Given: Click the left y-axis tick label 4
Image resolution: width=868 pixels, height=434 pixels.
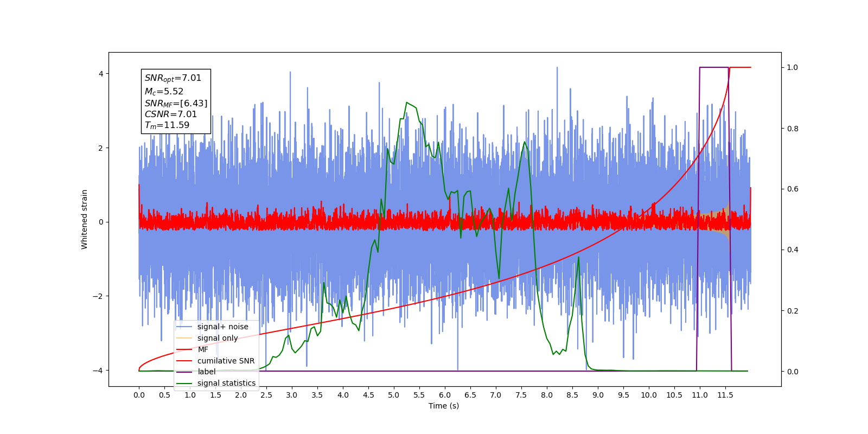Looking at the screenshot, I should pos(101,74).
